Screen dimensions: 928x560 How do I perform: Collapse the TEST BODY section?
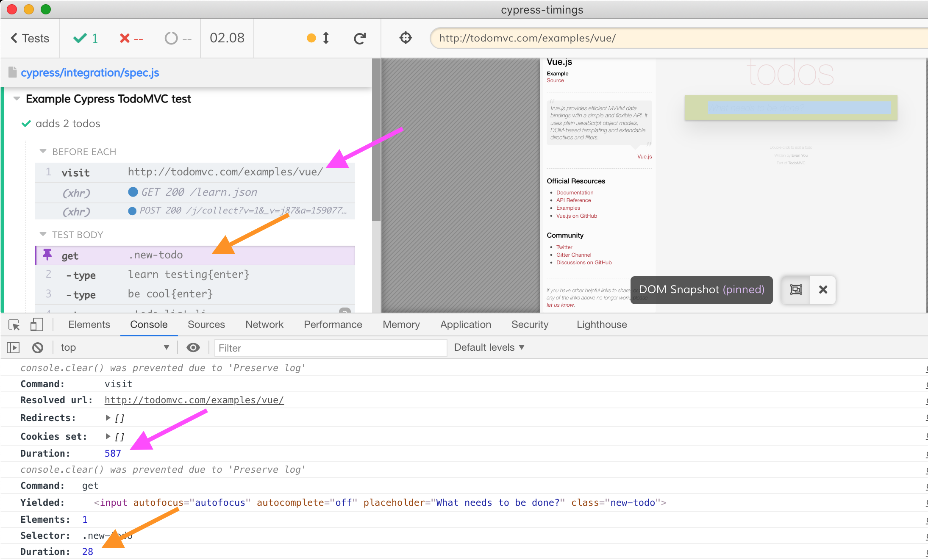pos(43,235)
